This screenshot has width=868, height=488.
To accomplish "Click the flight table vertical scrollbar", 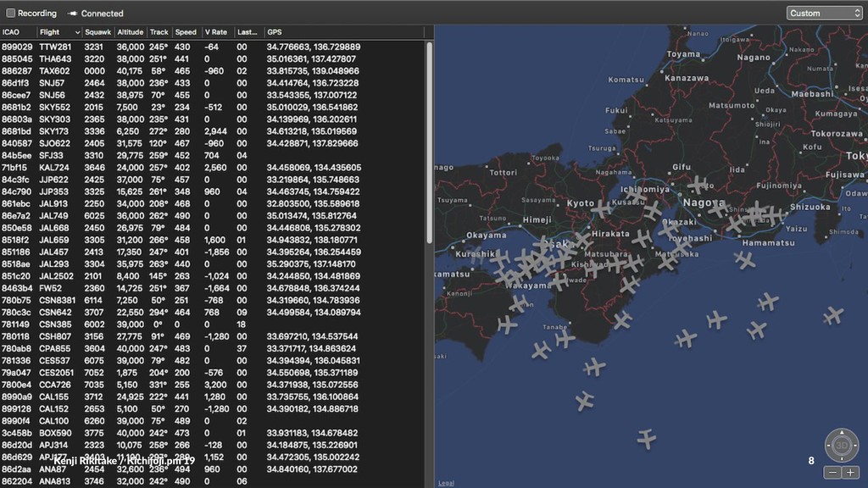I will pyautogui.click(x=429, y=142).
